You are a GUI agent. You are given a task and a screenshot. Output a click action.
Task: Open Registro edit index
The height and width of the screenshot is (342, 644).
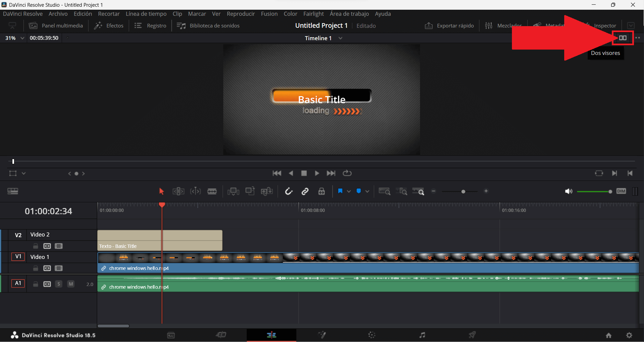coord(150,26)
